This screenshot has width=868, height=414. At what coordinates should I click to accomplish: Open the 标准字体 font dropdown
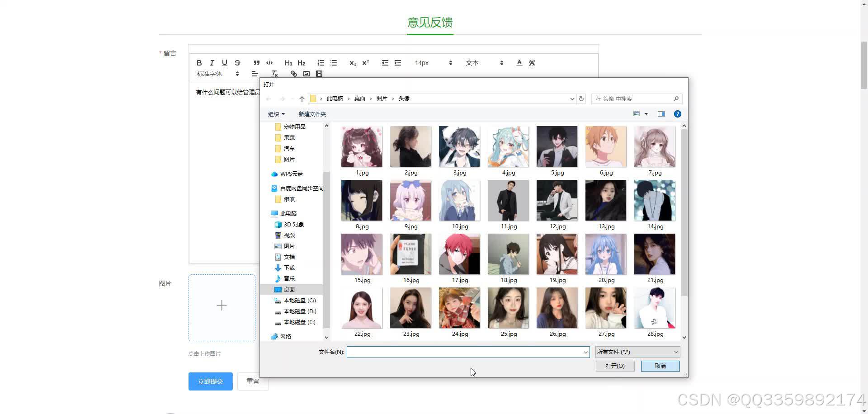pyautogui.click(x=218, y=74)
